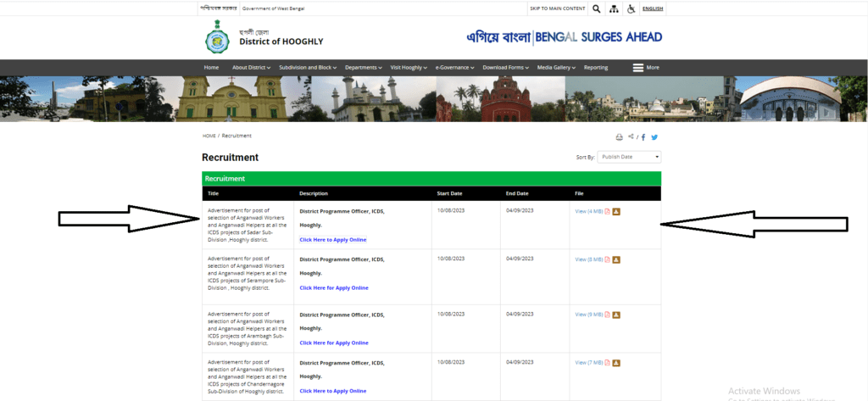Open PDF icon for the Sadar Sub-Division row
Image resolution: width=868 pixels, height=401 pixels.
coord(607,212)
